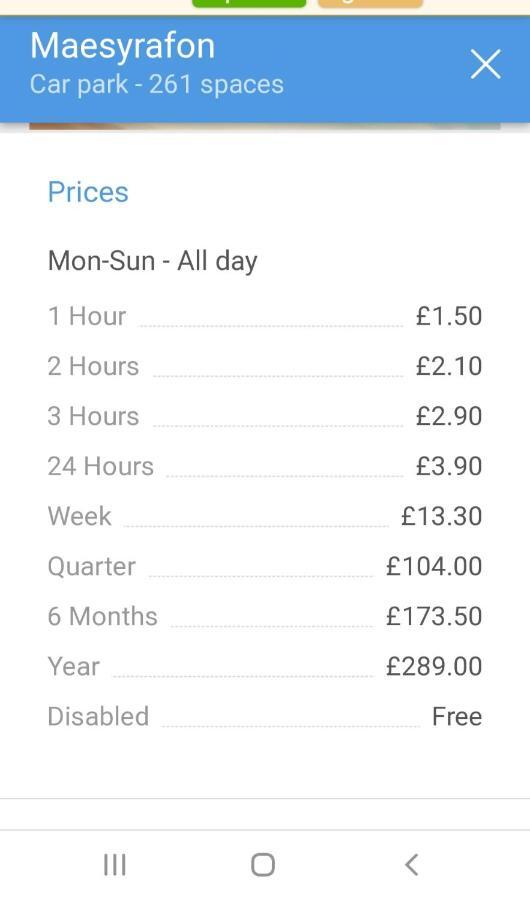Image resolution: width=530 pixels, height=900 pixels.
Task: Tap the Prices section heading
Action: pos(88,192)
